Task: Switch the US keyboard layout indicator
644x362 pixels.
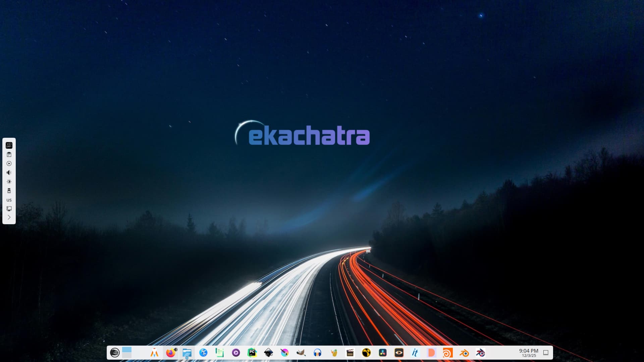Action: coord(9,200)
